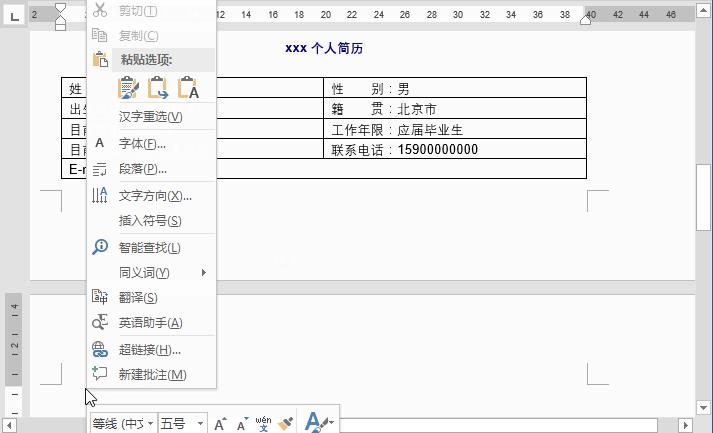Image resolution: width=713 pixels, height=433 pixels.
Task: Click the Format Painter brush icon
Action: pos(285,423)
